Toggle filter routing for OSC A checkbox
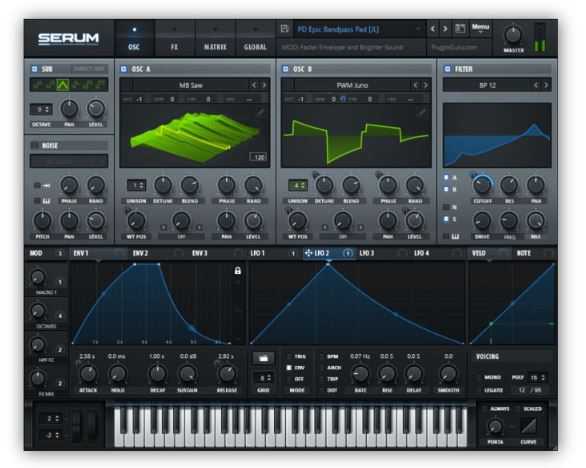 [446, 177]
